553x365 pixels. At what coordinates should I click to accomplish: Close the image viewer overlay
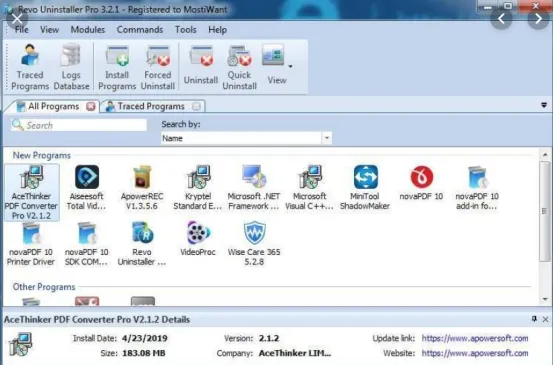[17, 18]
